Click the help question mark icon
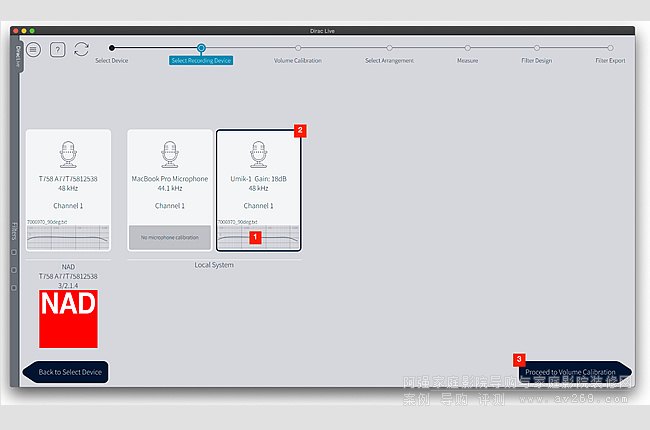 [x=57, y=49]
